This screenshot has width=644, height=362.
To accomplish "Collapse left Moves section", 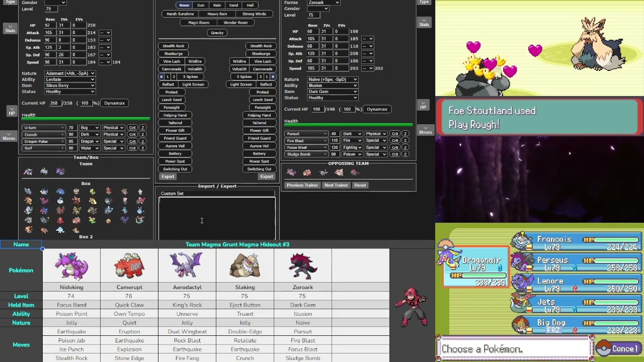I will (9, 136).
